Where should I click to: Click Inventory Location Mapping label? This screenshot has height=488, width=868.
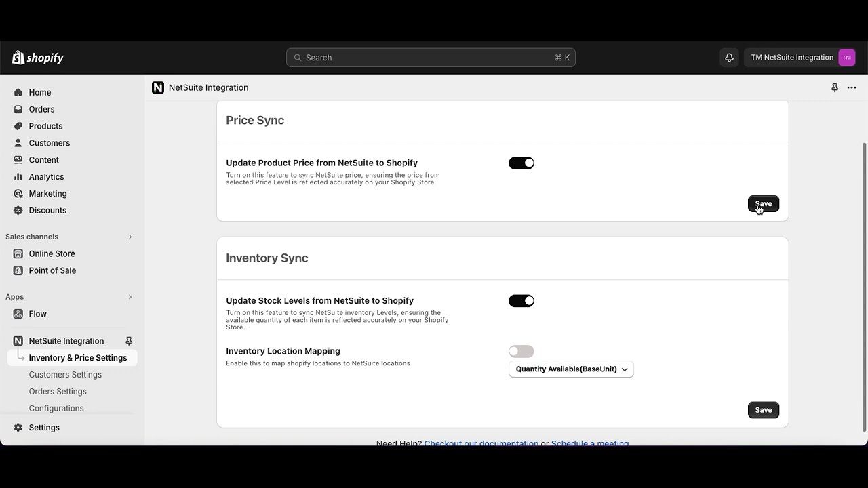pyautogui.click(x=283, y=351)
